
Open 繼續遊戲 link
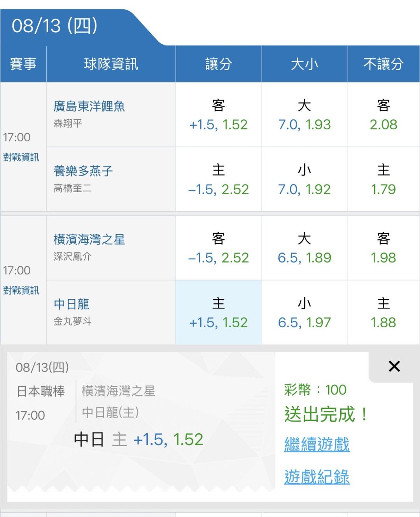pos(317,444)
